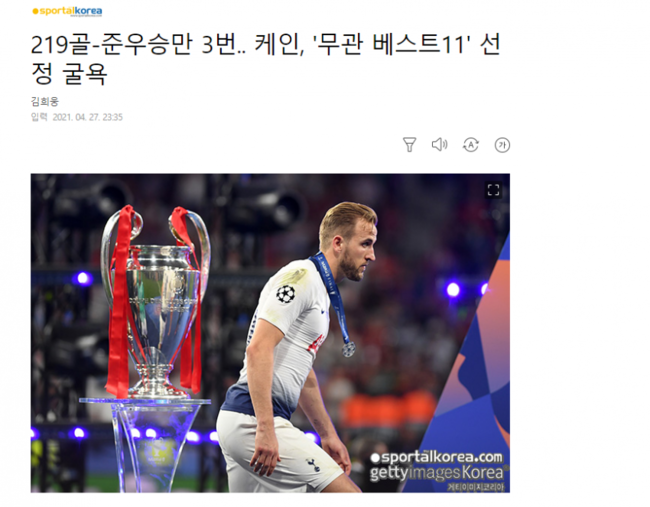Click the 입력 label before the date
This screenshot has height=507, width=650.
pos(39,117)
